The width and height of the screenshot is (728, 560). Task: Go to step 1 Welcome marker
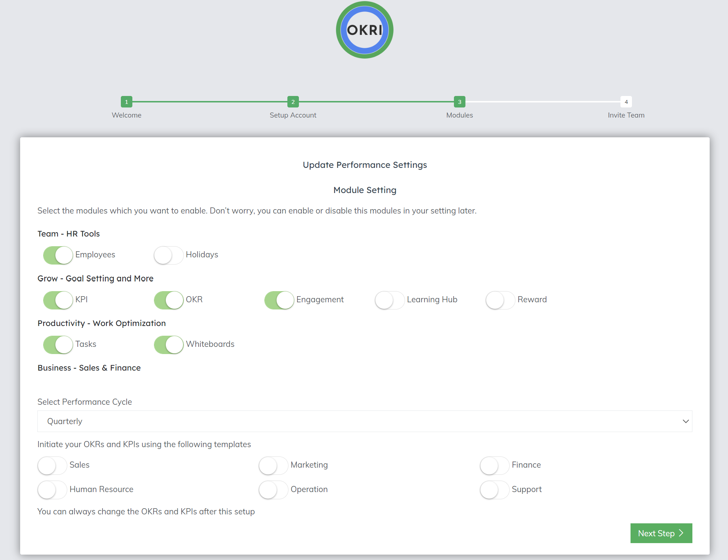[x=127, y=102]
